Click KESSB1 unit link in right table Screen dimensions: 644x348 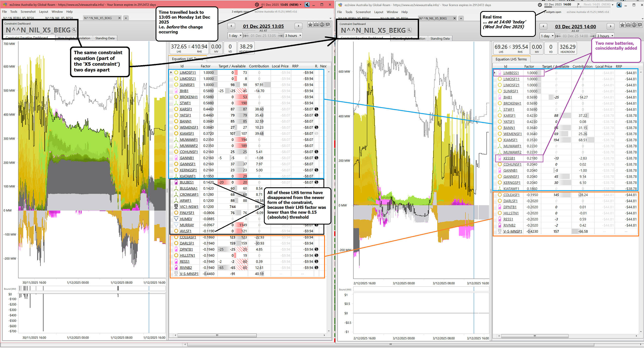509,158
